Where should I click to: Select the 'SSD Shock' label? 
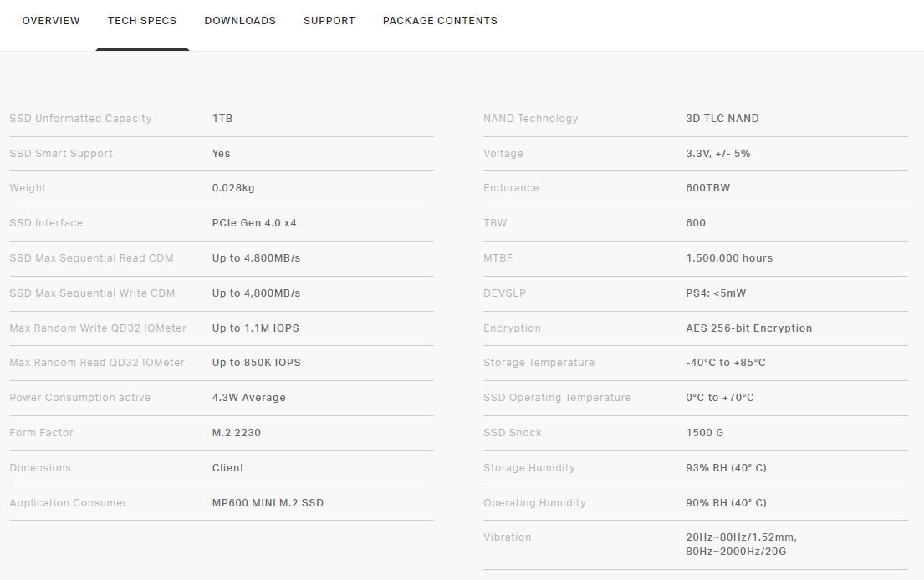coord(512,433)
